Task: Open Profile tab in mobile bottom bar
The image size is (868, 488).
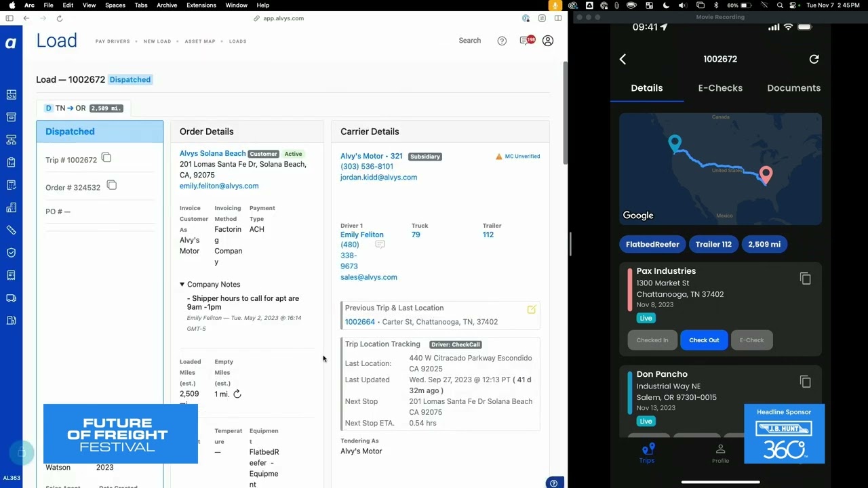Action: [720, 453]
